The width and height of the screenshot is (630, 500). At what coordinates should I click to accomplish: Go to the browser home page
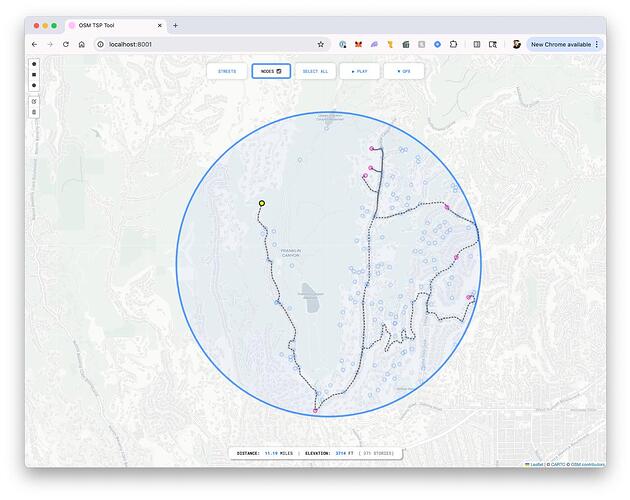(82, 44)
